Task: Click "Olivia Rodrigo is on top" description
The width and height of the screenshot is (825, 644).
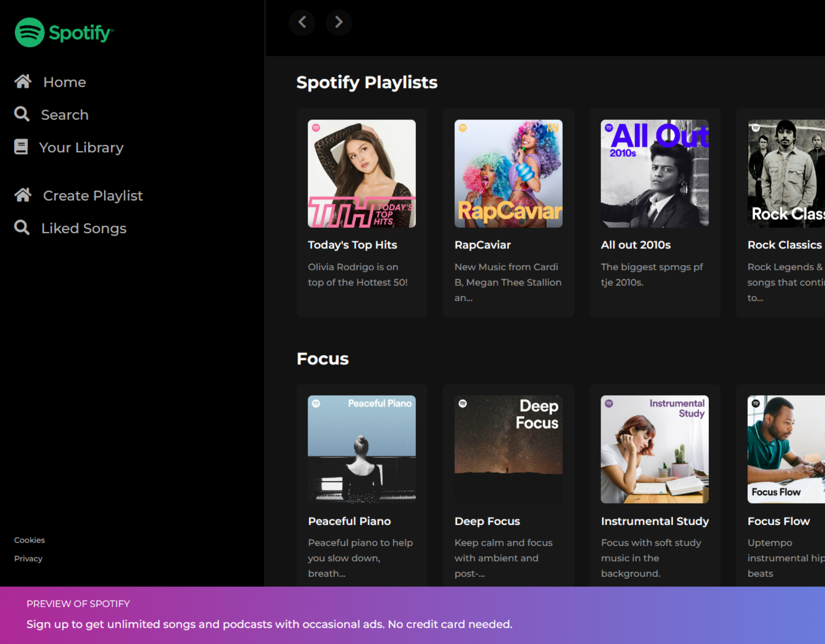Action: pos(357,275)
